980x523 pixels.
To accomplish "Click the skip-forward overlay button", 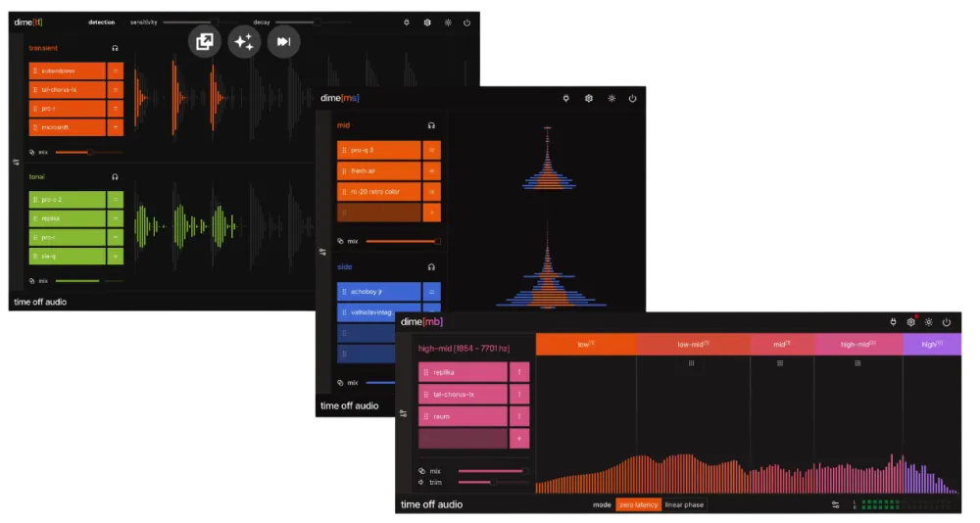I will [x=283, y=41].
